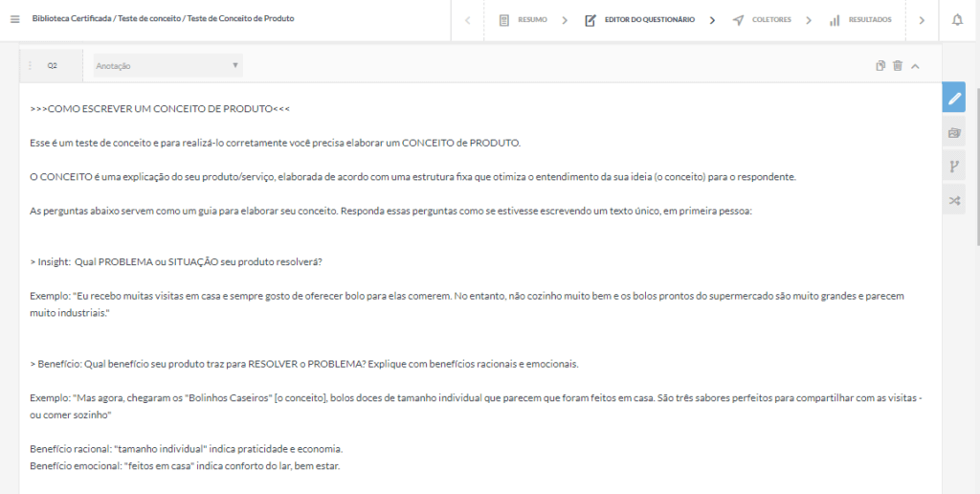This screenshot has height=494, width=980.
Task: Click the sentence 'Esse é um teste de conceito'
Action: point(275,143)
